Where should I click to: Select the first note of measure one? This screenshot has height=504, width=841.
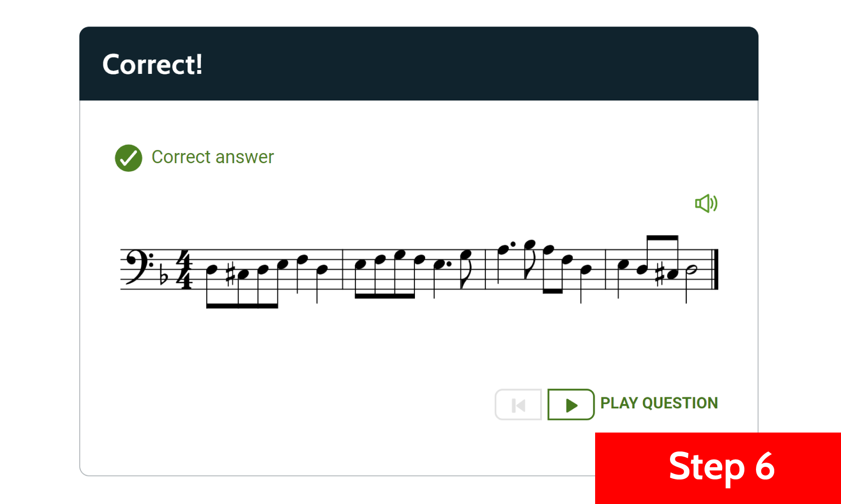pos(212,269)
